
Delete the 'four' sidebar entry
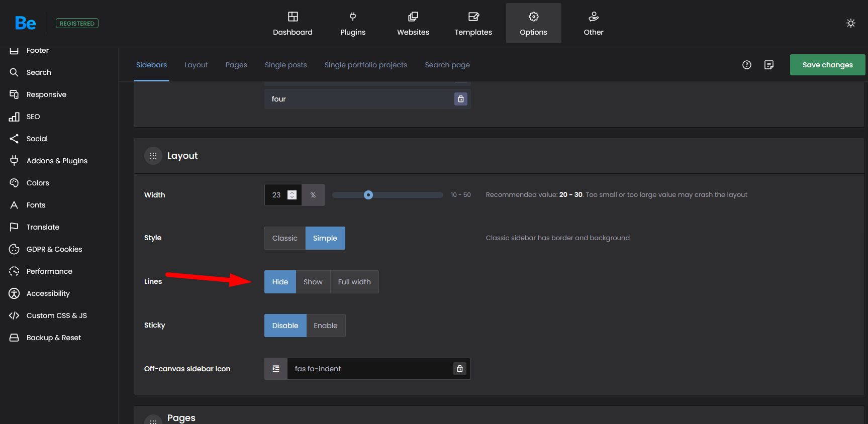tap(461, 99)
